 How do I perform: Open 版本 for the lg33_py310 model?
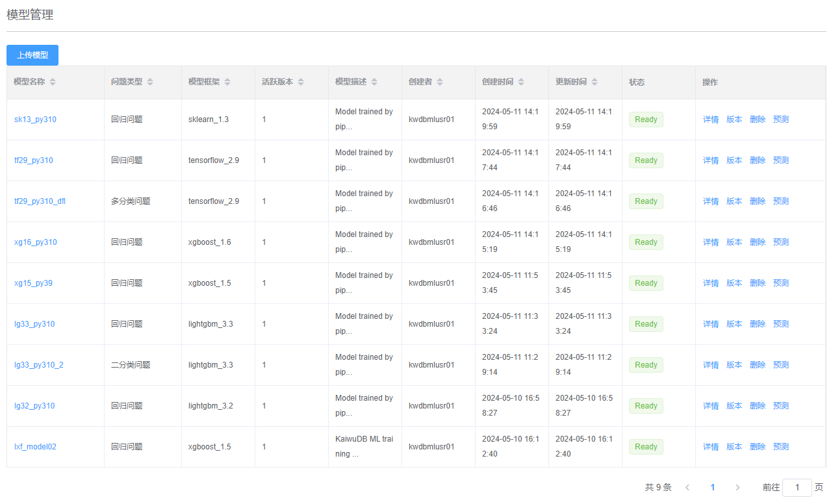coord(734,324)
